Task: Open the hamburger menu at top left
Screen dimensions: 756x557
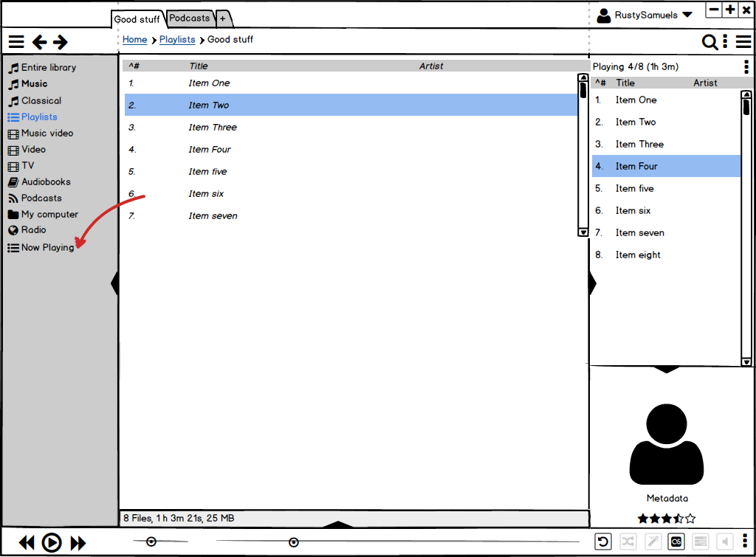Action: (x=16, y=42)
